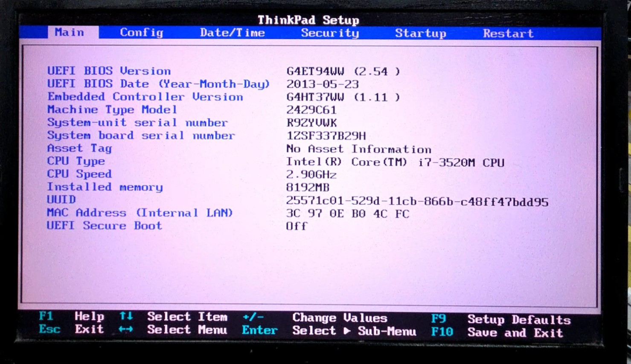Click the 'Select Sub-Menu' legend text

coord(354,331)
